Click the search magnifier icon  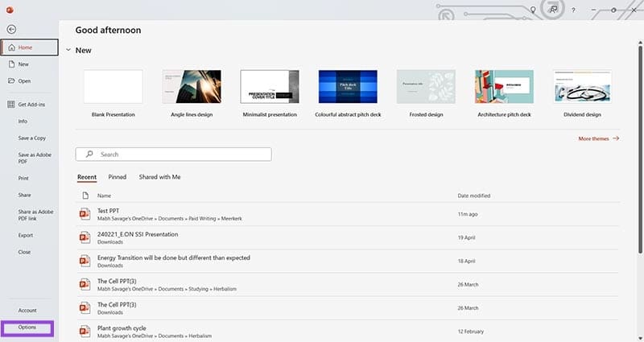click(x=89, y=155)
